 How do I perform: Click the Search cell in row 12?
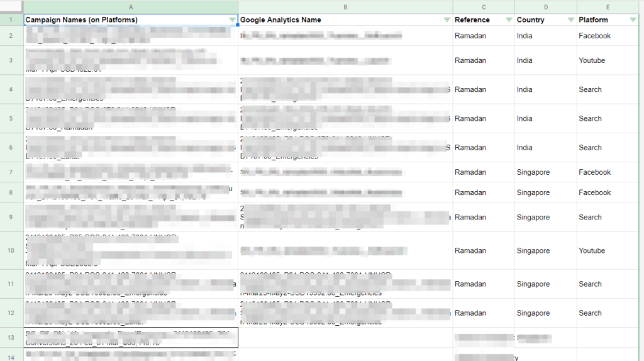[590, 313]
